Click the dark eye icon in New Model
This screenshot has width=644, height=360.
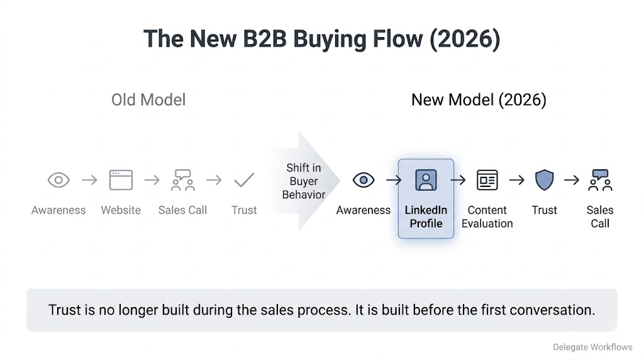364,181
